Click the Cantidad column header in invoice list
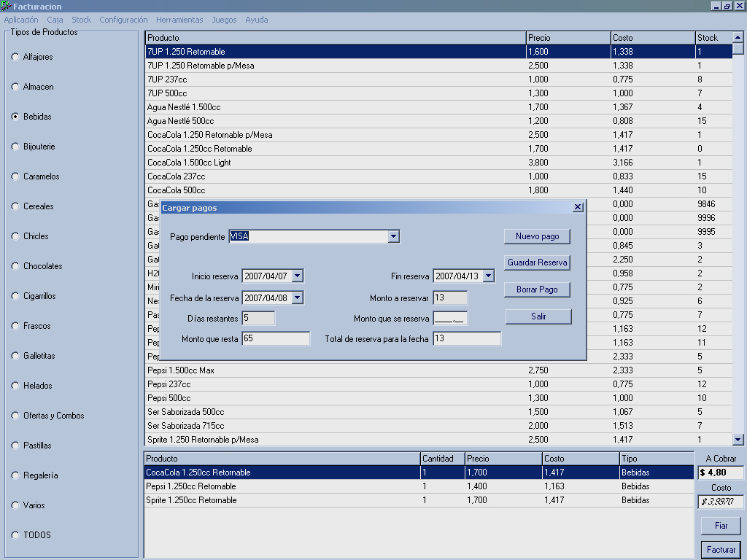 443,459
